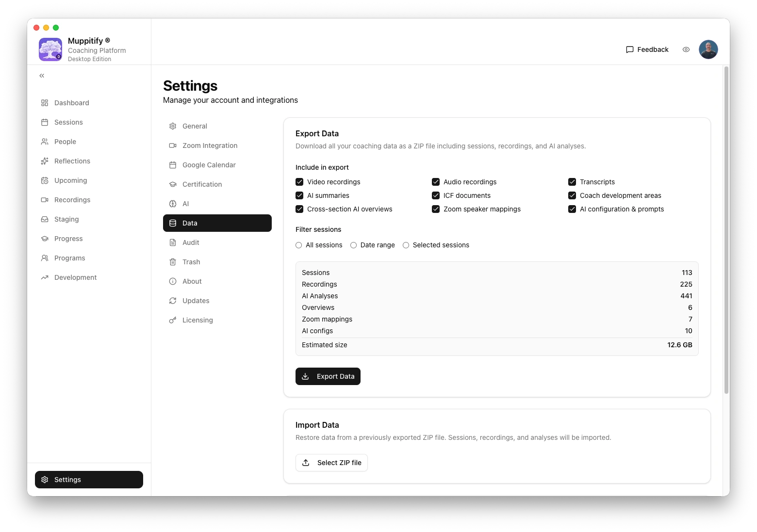Click the Development trend-line icon
Screen dimensions: 757x532
[45, 277]
